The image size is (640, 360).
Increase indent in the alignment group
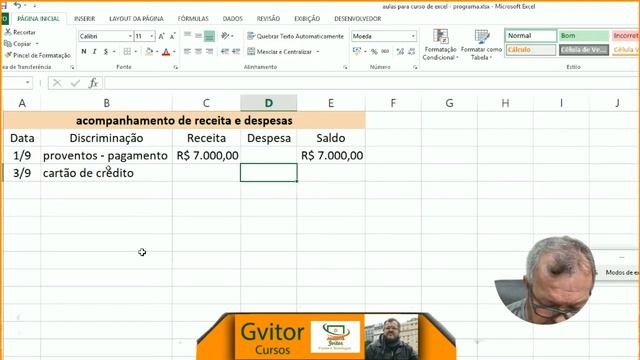(x=236, y=51)
